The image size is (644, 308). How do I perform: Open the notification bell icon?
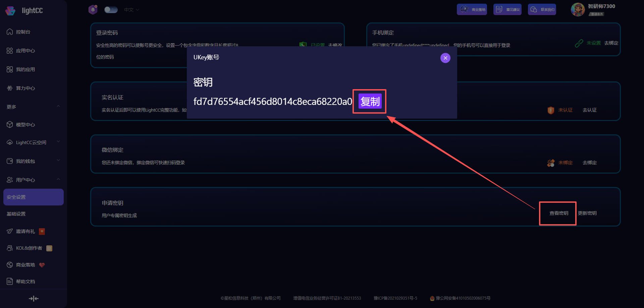93,10
